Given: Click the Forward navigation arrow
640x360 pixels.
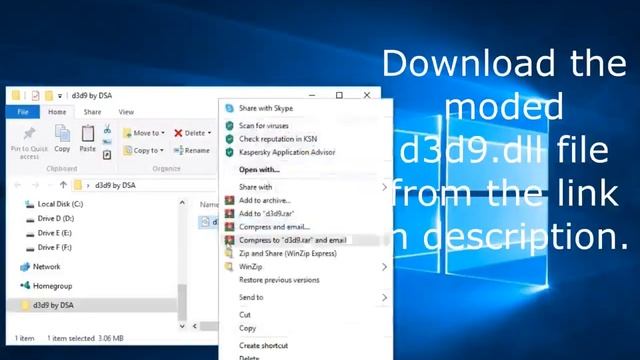Looking at the screenshot, I should [x=36, y=185].
